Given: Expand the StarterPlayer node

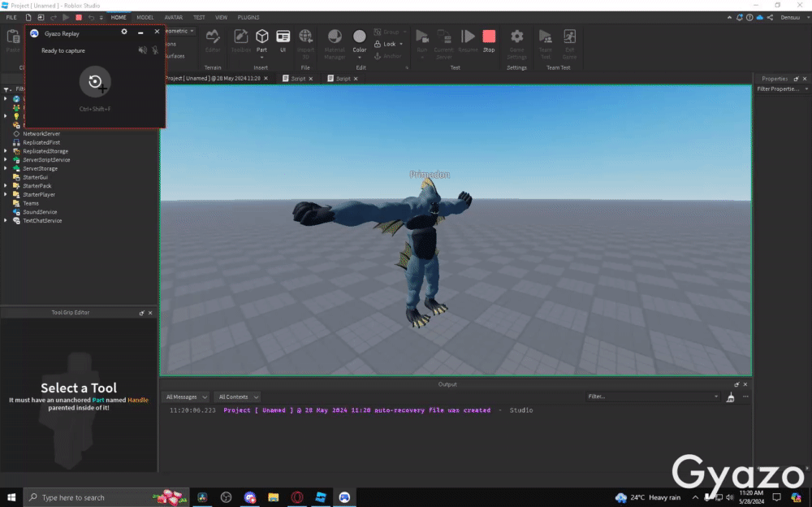Looking at the screenshot, I should 6,194.
